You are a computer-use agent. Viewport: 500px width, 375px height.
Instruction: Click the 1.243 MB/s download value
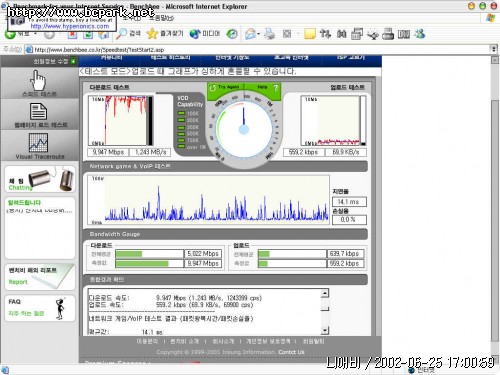[x=151, y=152]
